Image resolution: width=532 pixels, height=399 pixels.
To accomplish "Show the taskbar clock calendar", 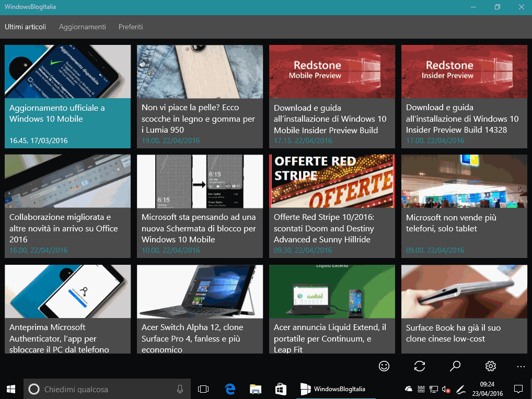I will [488, 389].
